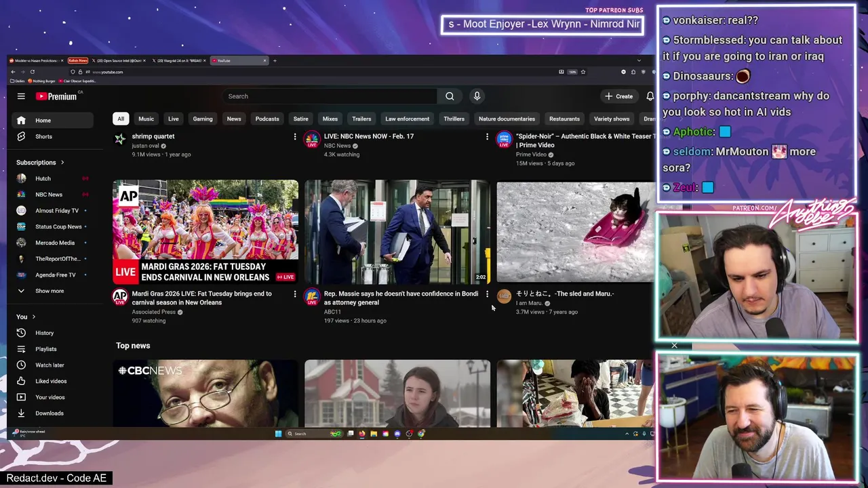Click the Associated Press channel avatar
The width and height of the screenshot is (868, 488).
click(x=120, y=296)
